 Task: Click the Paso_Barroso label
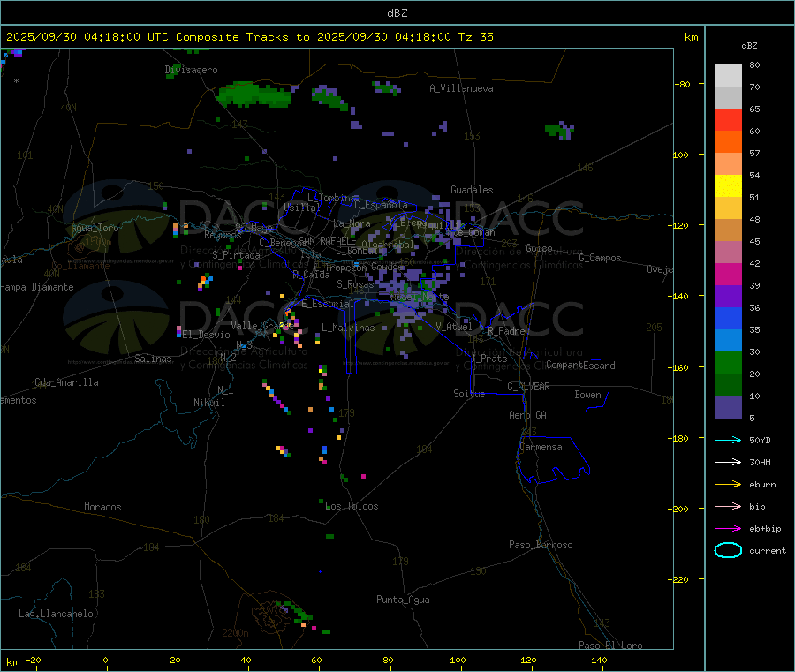[541, 545]
